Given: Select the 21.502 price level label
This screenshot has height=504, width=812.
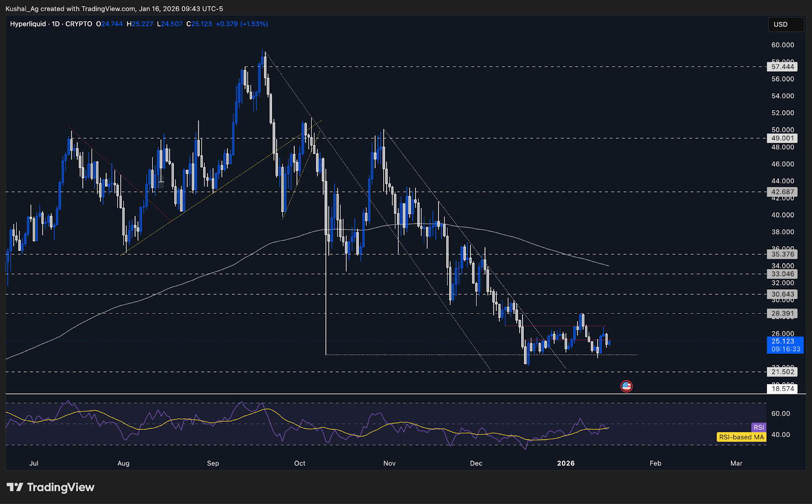Looking at the screenshot, I should 782,372.
